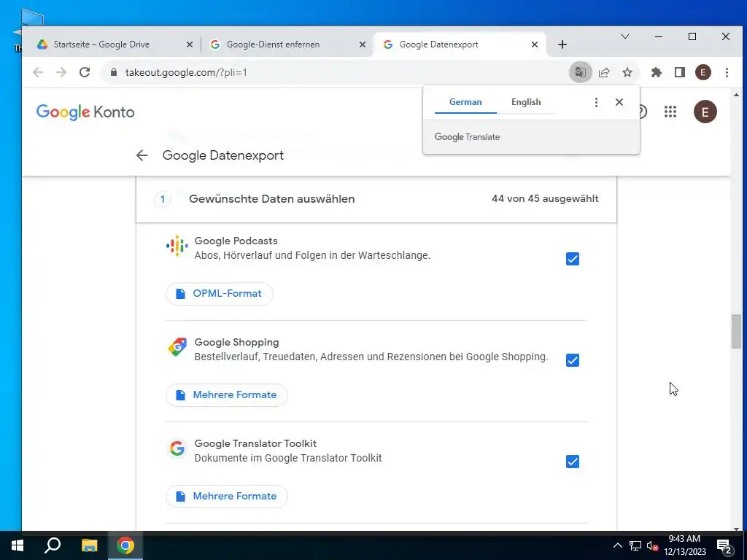The height and width of the screenshot is (560, 747).
Task: Click the Google Shopping title text
Action: pyautogui.click(x=237, y=343)
